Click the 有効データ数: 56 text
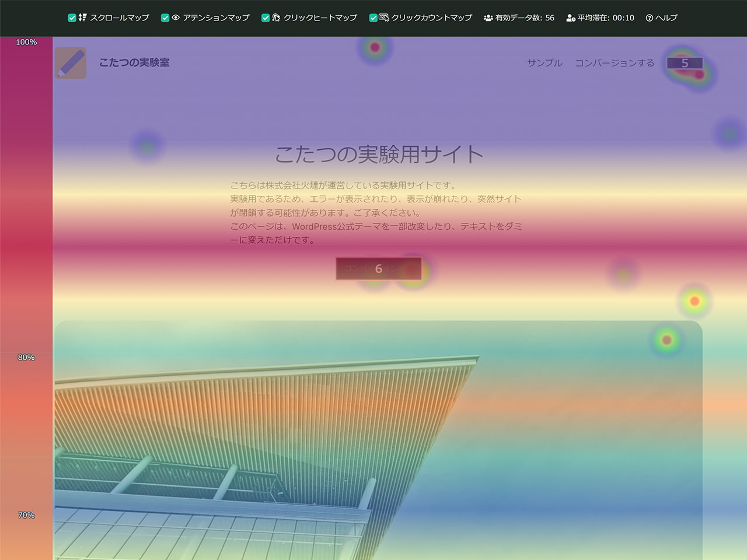 point(525,18)
